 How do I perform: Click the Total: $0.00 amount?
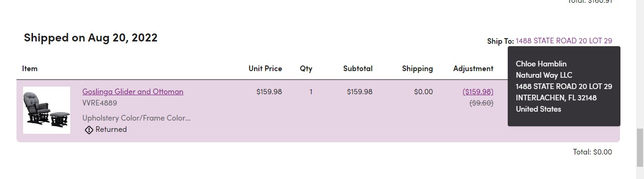(x=593, y=152)
